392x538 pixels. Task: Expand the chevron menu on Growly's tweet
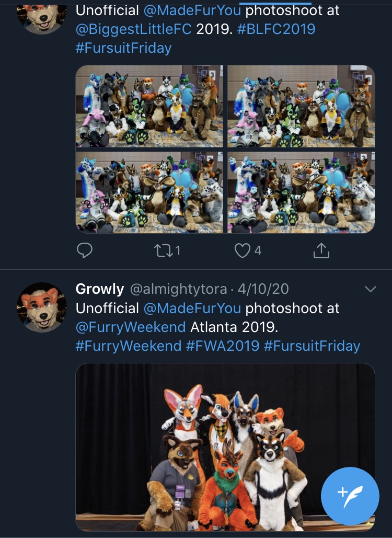(371, 289)
